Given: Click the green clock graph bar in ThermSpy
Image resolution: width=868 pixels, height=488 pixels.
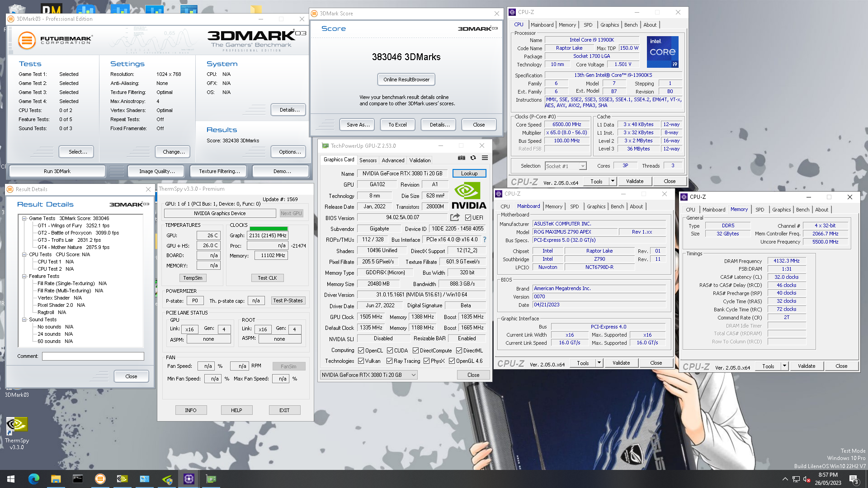Looking at the screenshot, I should pos(269,228).
